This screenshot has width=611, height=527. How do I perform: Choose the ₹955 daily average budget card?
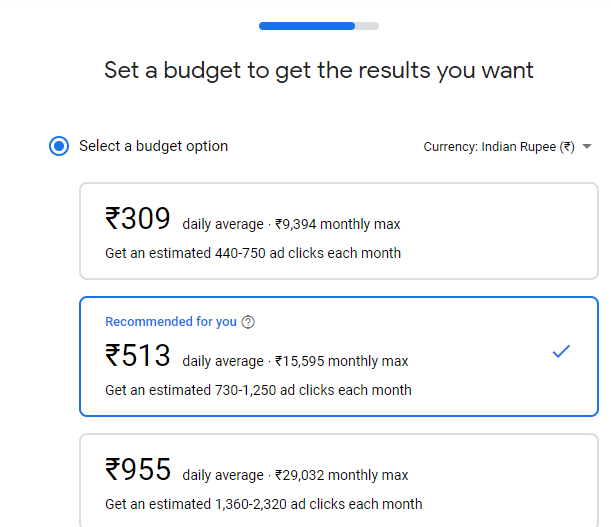[x=339, y=480]
